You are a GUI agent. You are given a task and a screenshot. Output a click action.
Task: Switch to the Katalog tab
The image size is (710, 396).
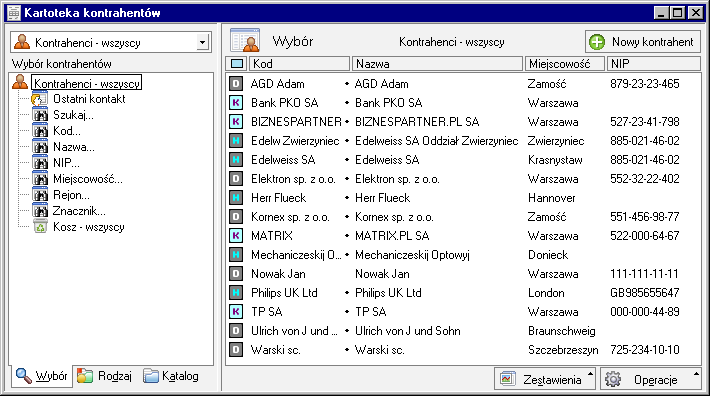click(x=171, y=376)
